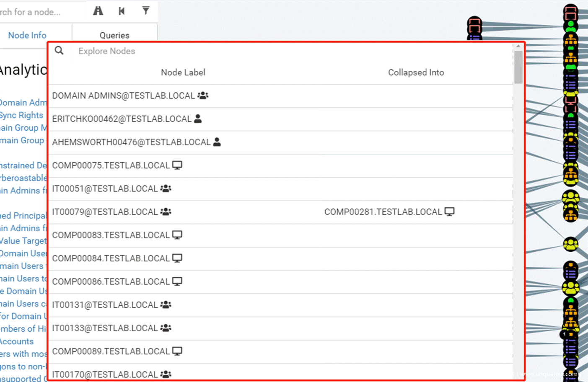Click the group icon beside IT00131@TESTLAB.LOCAL
This screenshot has height=382, width=588.
coord(166,305)
